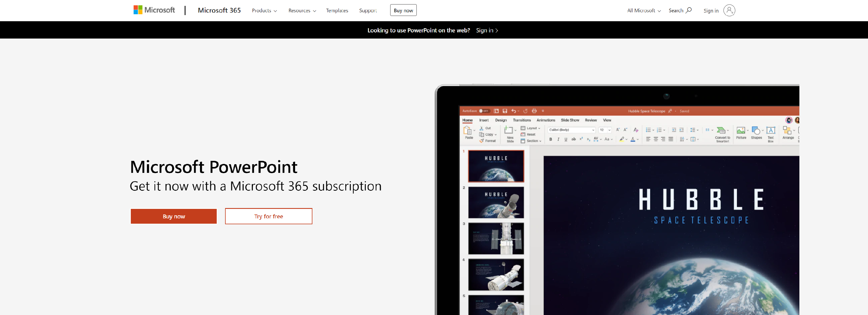Click the Superscript icon
This screenshot has height=315, width=868.
[581, 139]
